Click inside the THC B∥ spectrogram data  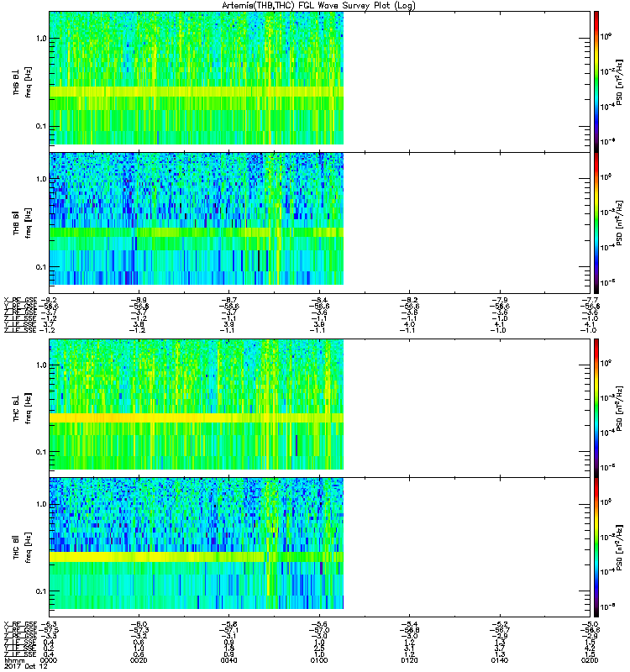pos(197,543)
